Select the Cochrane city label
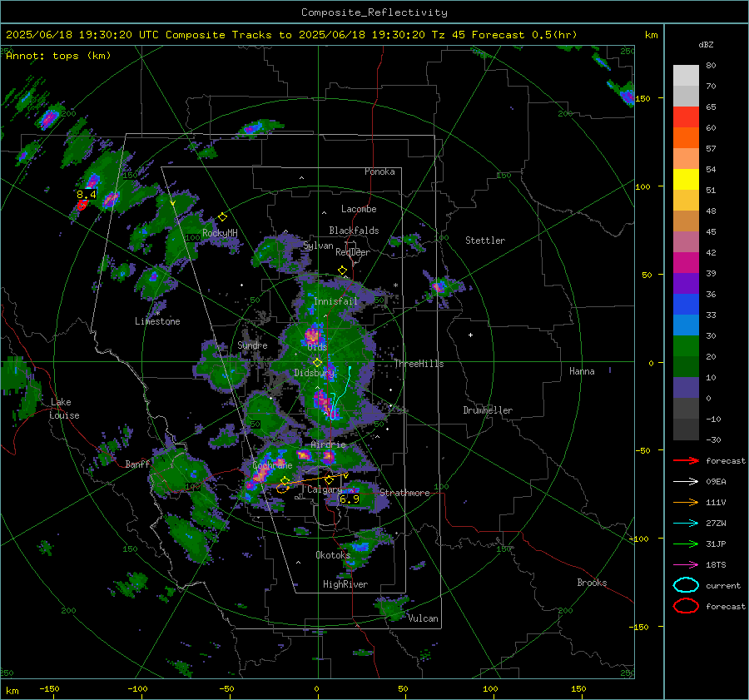749x700 pixels. click(x=272, y=465)
